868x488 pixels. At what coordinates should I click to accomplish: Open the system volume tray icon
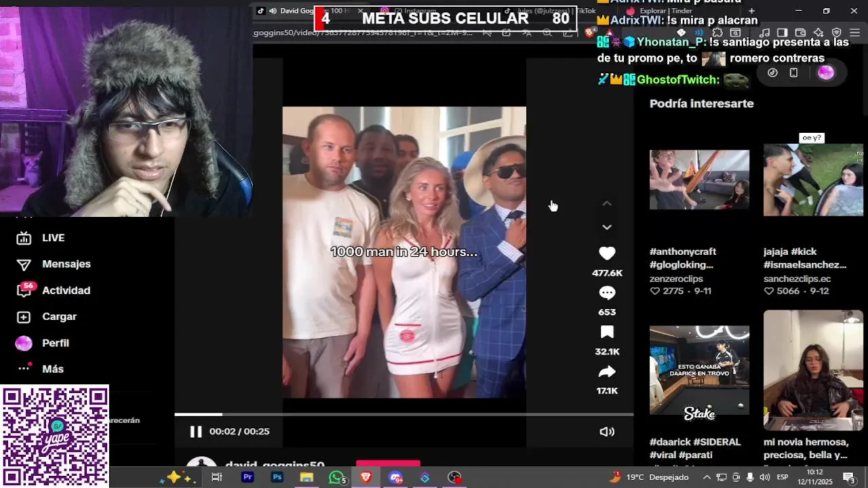coord(765,477)
